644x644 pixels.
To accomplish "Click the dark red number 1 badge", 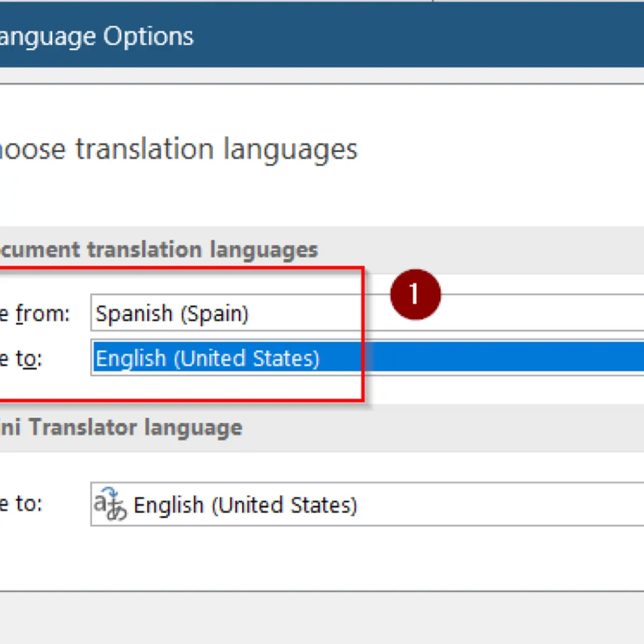I will (415, 295).
